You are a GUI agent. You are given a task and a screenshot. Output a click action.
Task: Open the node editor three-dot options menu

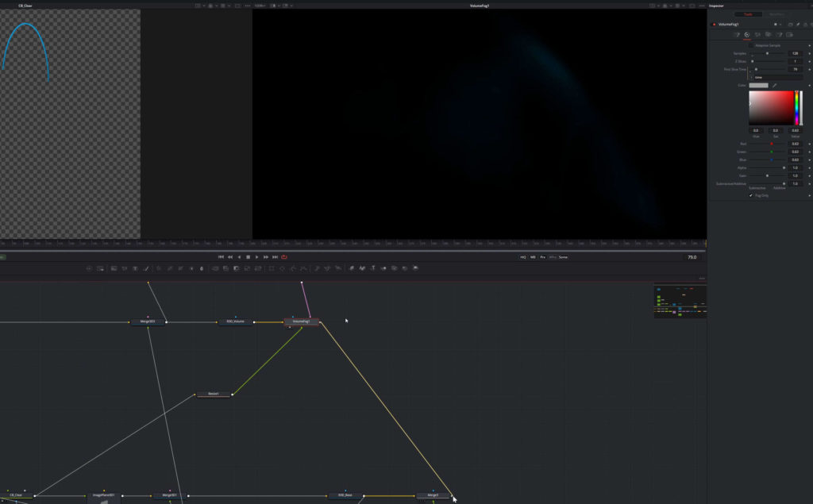[702, 279]
